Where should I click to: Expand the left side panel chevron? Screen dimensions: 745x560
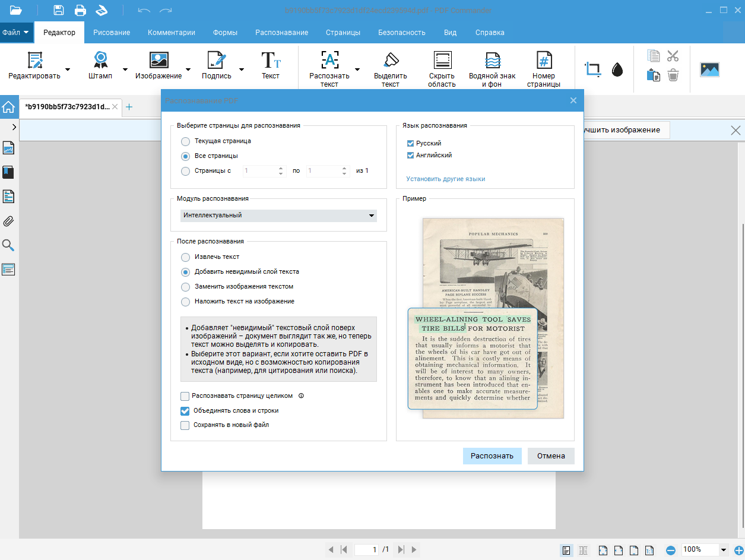[x=14, y=128]
